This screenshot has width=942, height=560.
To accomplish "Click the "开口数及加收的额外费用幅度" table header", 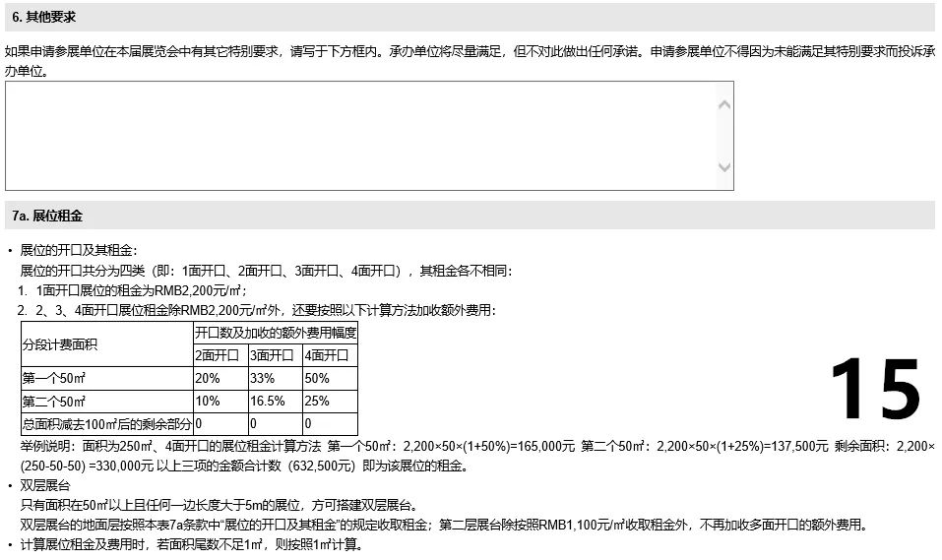I will [276, 332].
